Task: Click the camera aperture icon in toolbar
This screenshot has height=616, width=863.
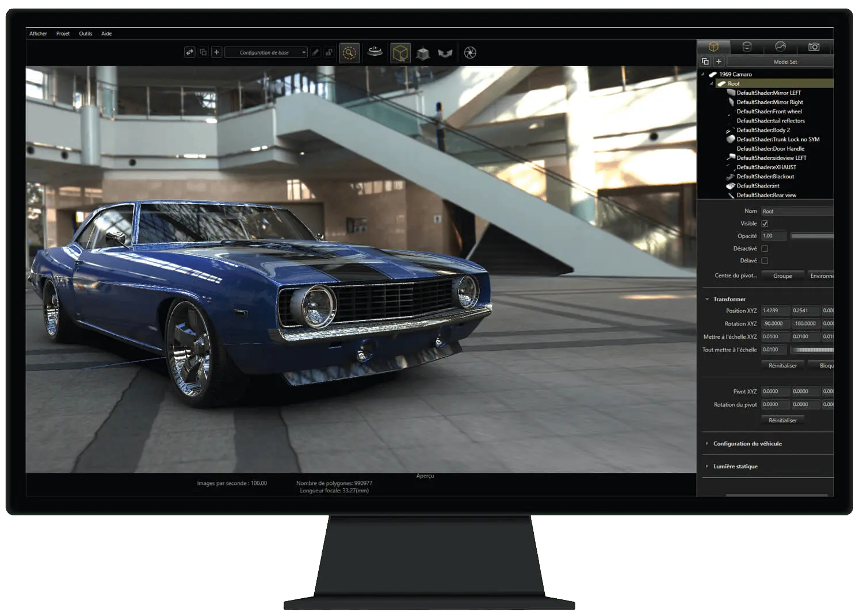Action: tap(470, 53)
